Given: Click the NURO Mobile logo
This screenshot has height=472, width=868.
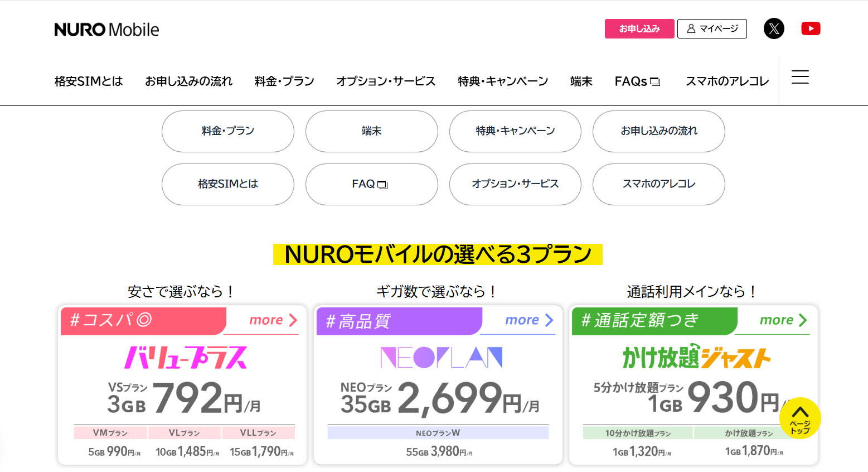Looking at the screenshot, I should pos(106,30).
